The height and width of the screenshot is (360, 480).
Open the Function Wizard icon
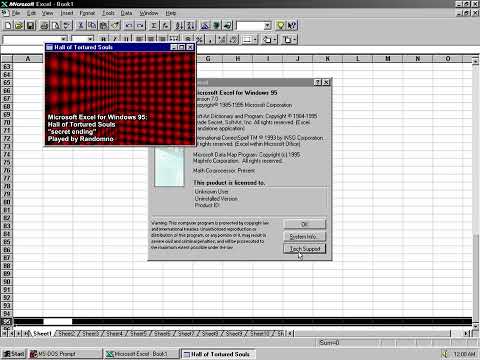[x=165, y=25]
